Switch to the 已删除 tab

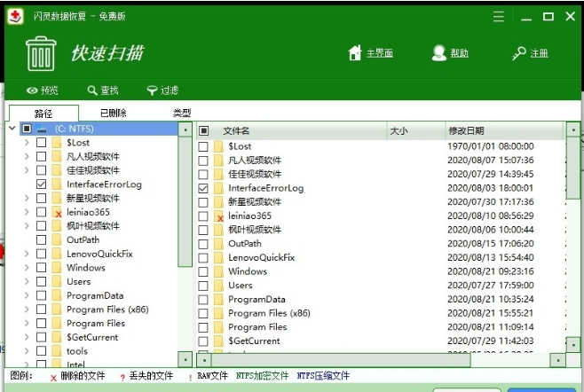pos(113,114)
